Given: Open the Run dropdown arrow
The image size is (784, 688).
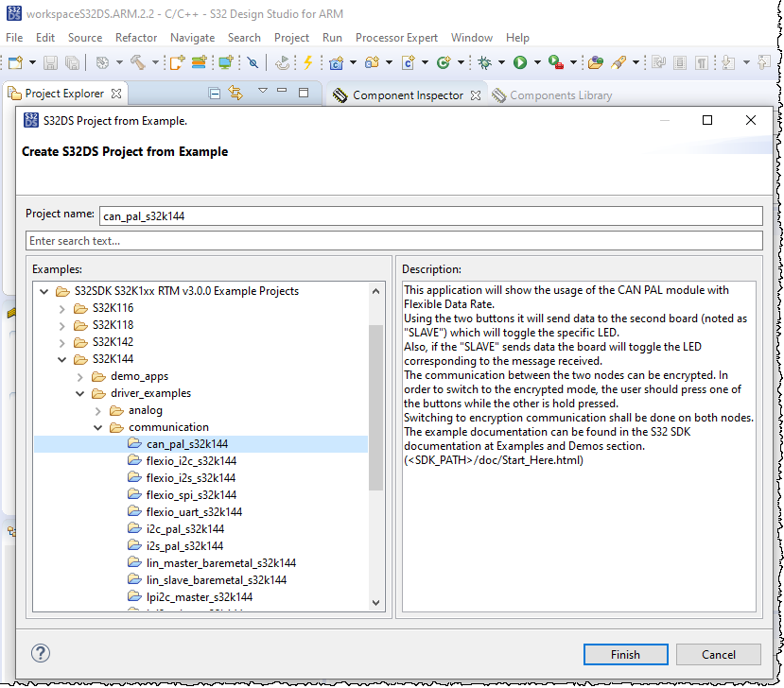Looking at the screenshot, I should [x=537, y=62].
